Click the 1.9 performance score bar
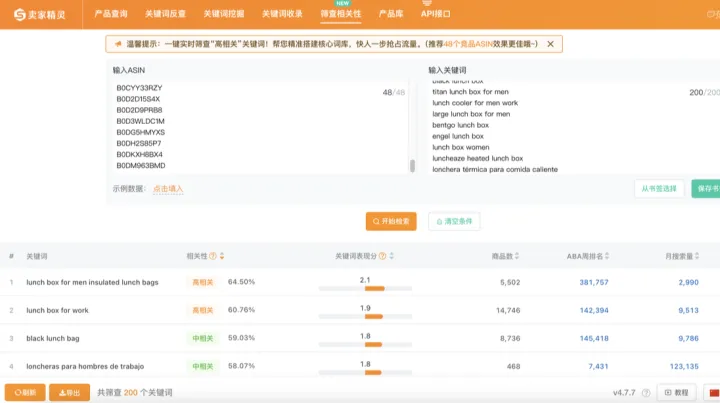 tap(365, 316)
